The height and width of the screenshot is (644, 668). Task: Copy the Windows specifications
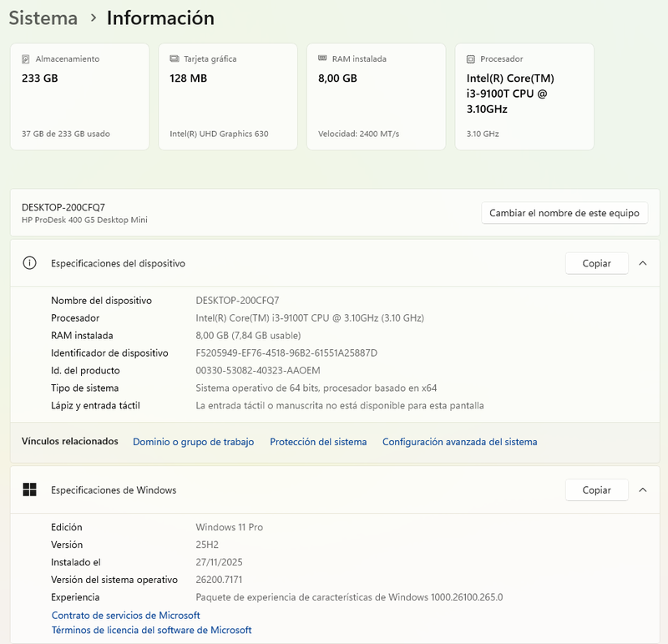tap(596, 490)
